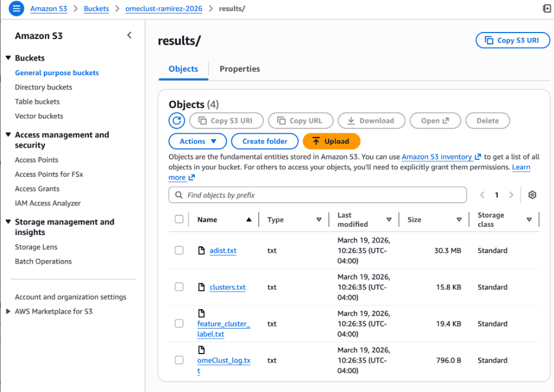Image resolution: width=554 pixels, height=392 pixels.
Task: Switch to the Properties tab
Action: (x=240, y=69)
